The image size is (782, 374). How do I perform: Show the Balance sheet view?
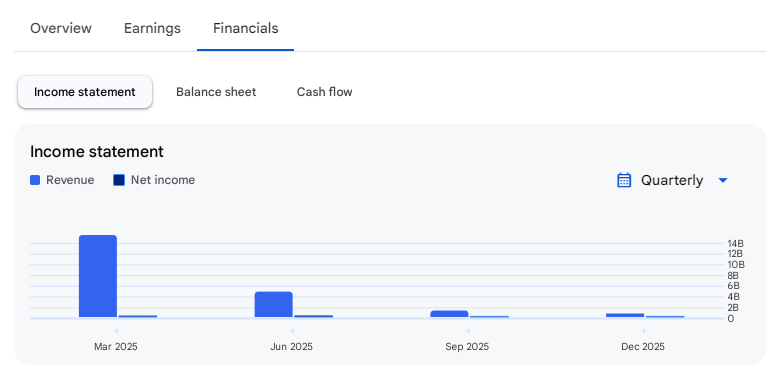pos(216,92)
